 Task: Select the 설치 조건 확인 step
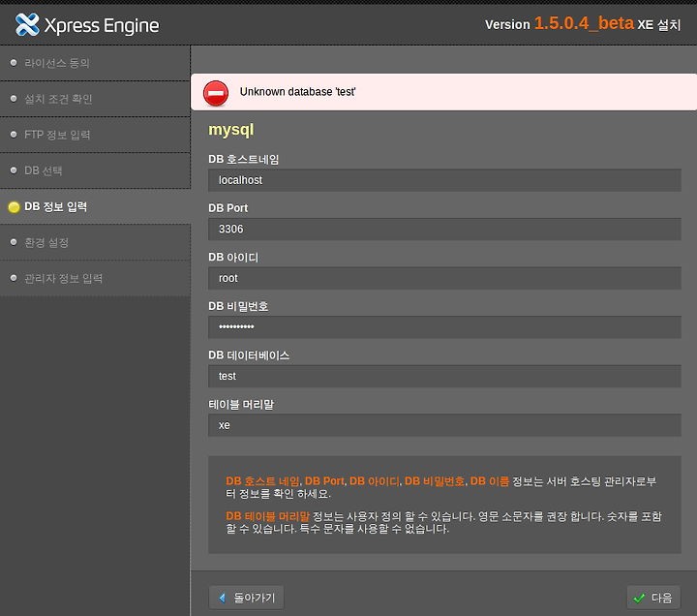click(95, 99)
